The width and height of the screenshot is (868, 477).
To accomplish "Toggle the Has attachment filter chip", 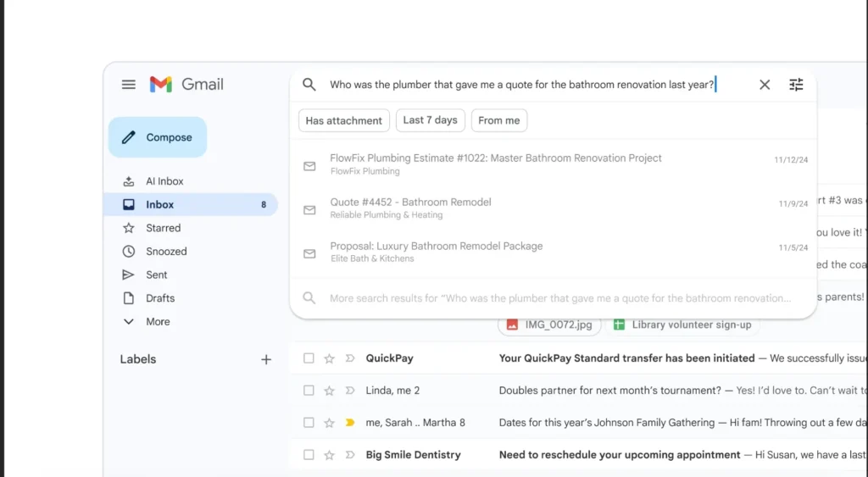I will click(x=343, y=120).
